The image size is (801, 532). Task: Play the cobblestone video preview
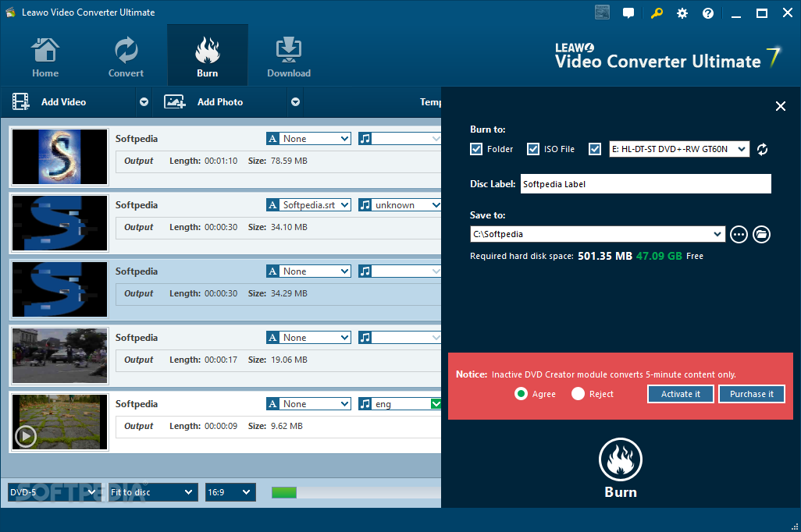26,436
